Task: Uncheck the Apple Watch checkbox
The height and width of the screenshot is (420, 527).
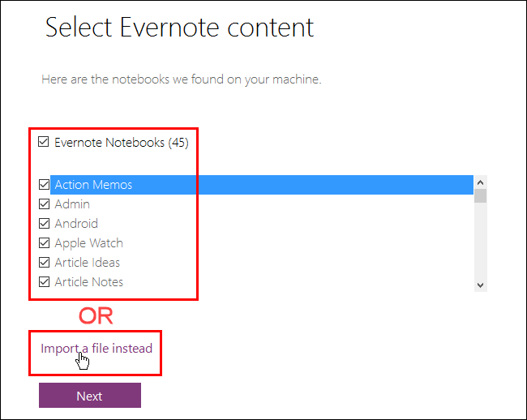Action: (x=44, y=243)
